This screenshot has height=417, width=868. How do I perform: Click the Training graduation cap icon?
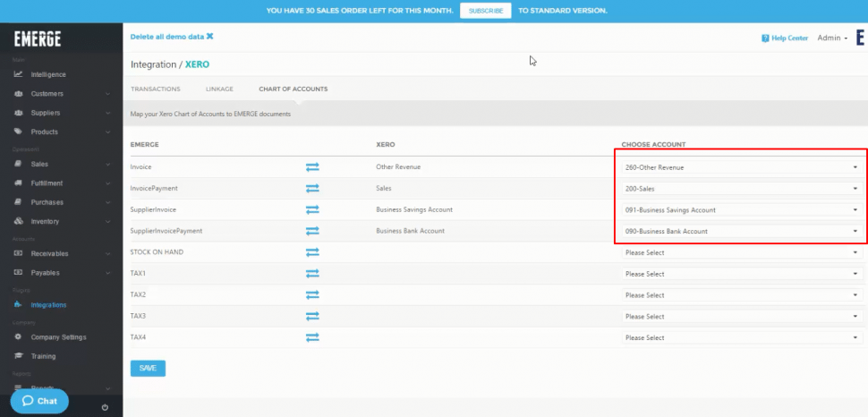18,355
